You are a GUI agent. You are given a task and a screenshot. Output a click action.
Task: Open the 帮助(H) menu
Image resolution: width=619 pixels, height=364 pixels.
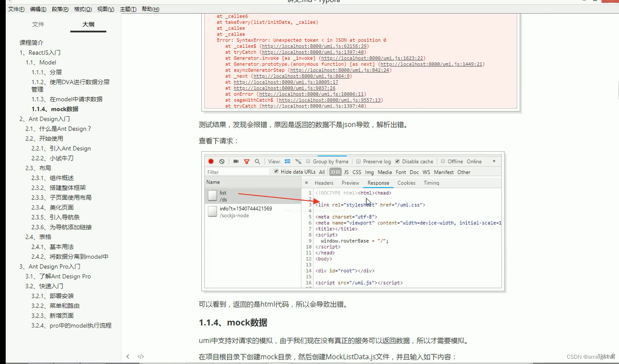click(x=150, y=9)
